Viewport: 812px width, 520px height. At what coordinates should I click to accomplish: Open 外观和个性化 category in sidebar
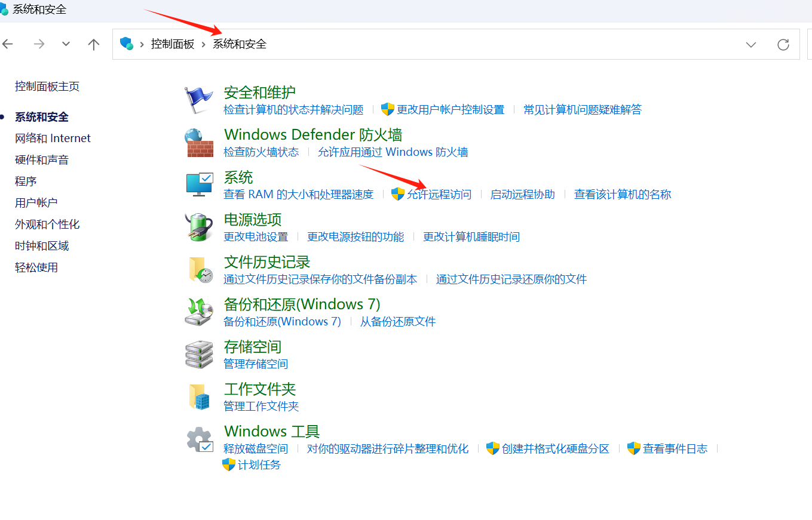coord(47,224)
